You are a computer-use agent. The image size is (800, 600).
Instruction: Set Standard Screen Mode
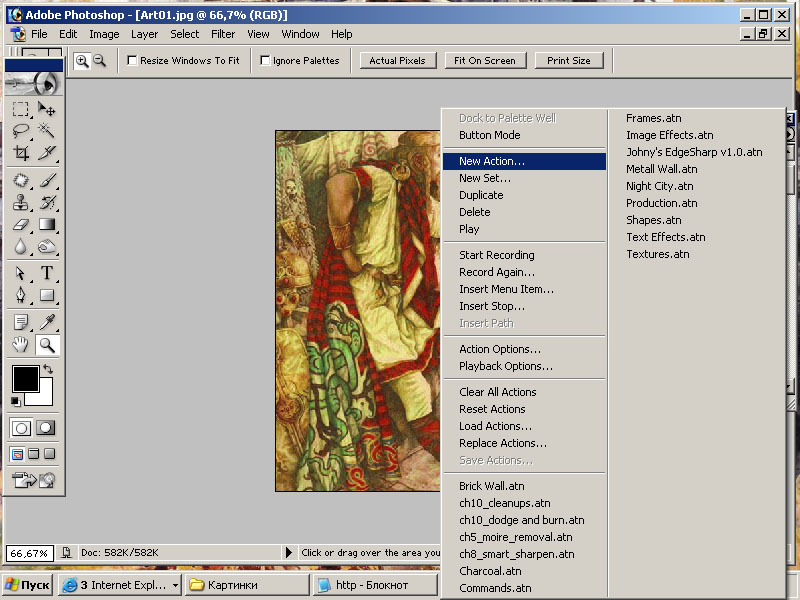coord(17,454)
